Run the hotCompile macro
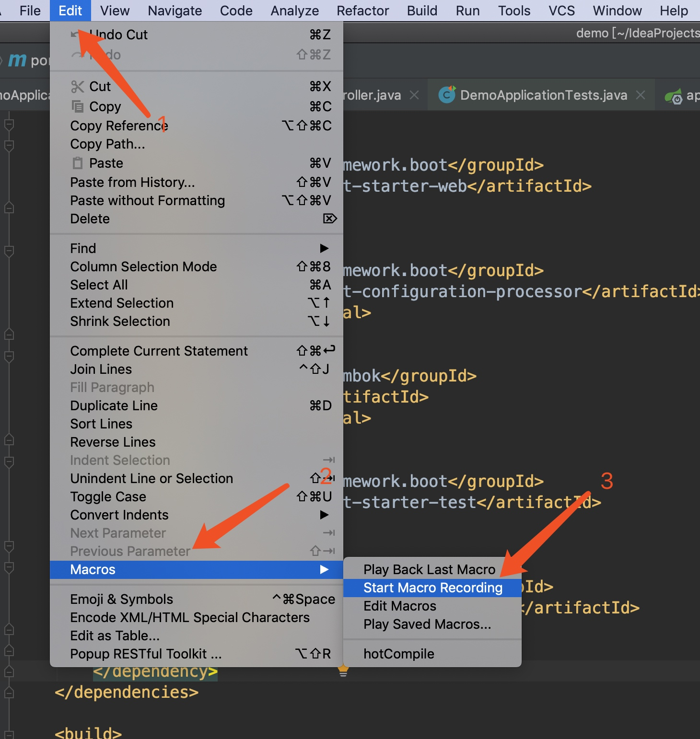Image resolution: width=700 pixels, height=739 pixels. [432, 654]
